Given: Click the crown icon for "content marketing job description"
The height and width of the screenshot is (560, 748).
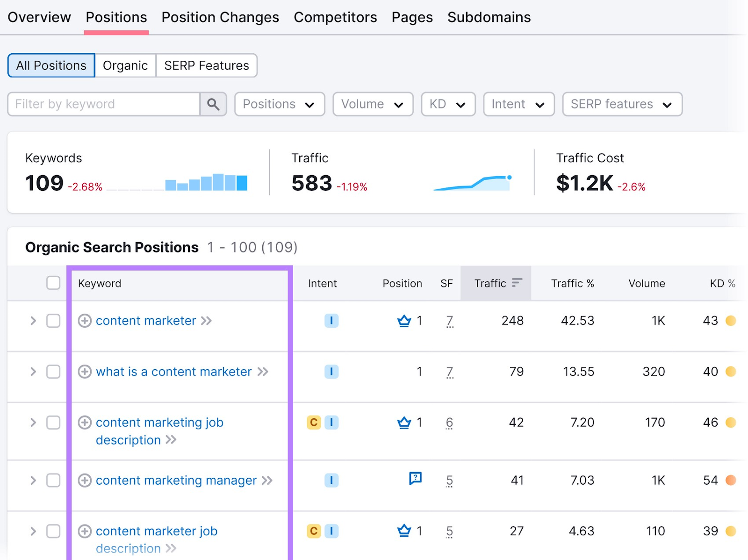Looking at the screenshot, I should (403, 423).
